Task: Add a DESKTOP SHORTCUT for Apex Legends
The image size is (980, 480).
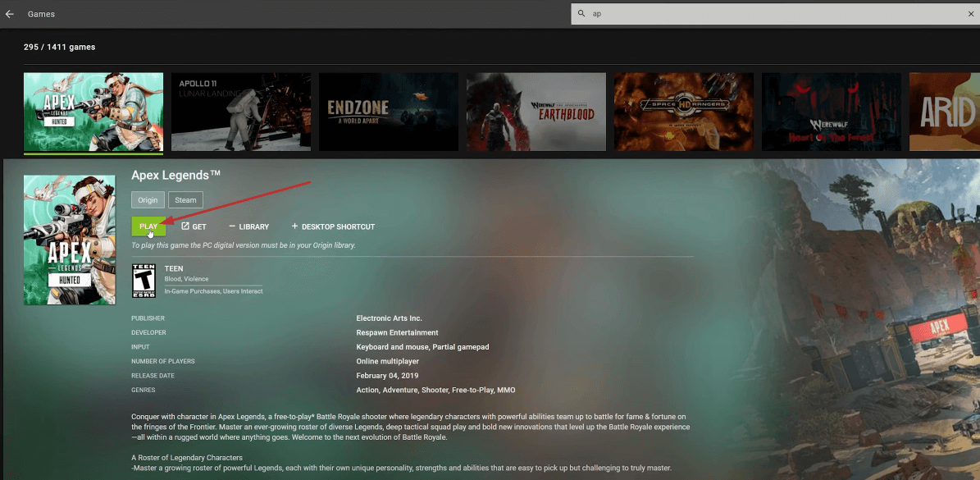Action: click(333, 227)
